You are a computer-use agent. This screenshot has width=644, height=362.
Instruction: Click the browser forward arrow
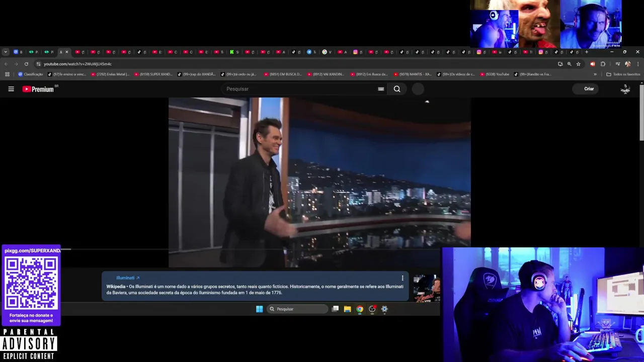(16, 64)
